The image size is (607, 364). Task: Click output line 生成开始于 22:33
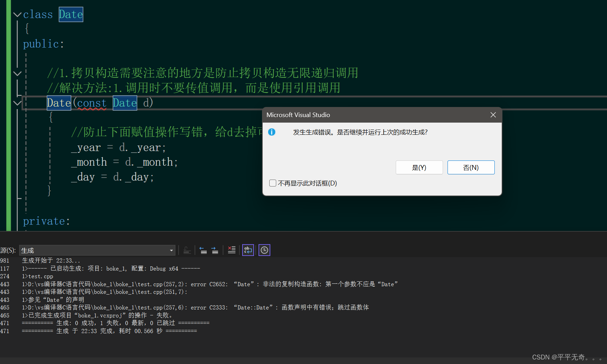click(x=51, y=260)
